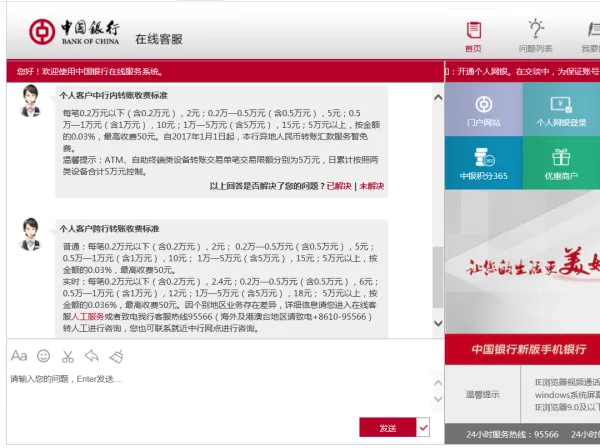Click the broom clear-chat icon
Viewport: 600px width, 448px height.
(x=116, y=356)
